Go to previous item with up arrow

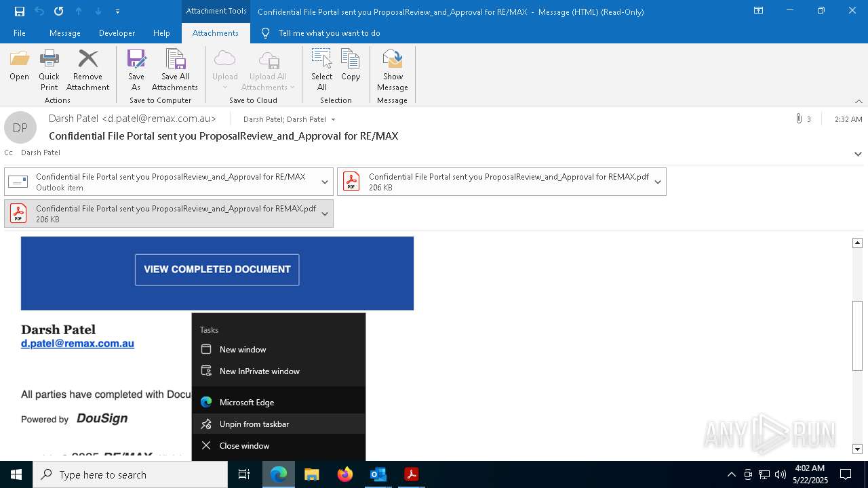[79, 11]
